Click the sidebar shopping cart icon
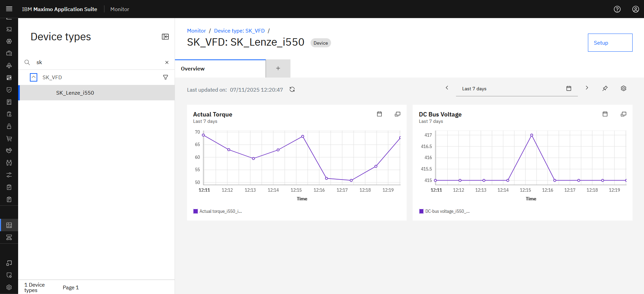This screenshot has height=294, width=644. click(x=9, y=139)
